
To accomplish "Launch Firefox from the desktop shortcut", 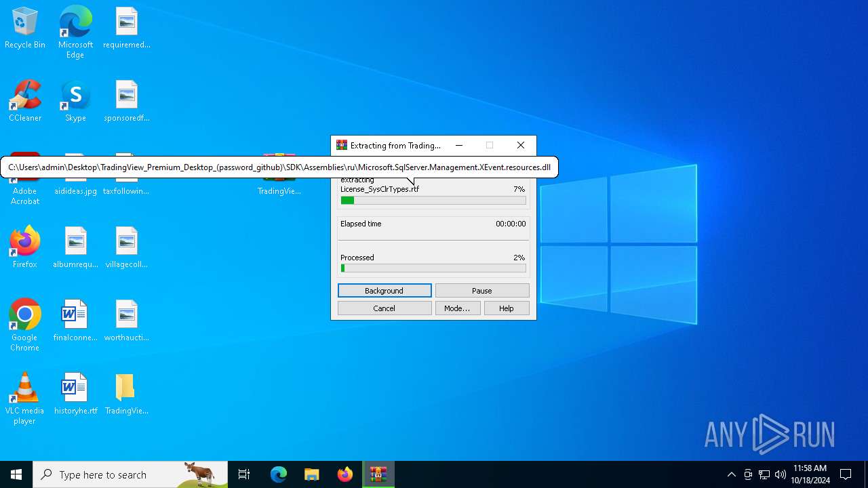I will (x=25, y=248).
